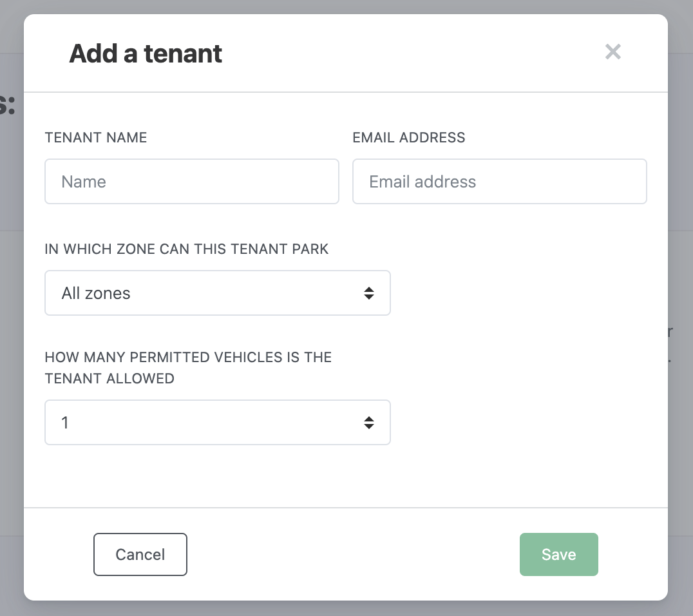The height and width of the screenshot is (616, 693).
Task: Click the empty area between Cancel and Save
Action: 354,554
